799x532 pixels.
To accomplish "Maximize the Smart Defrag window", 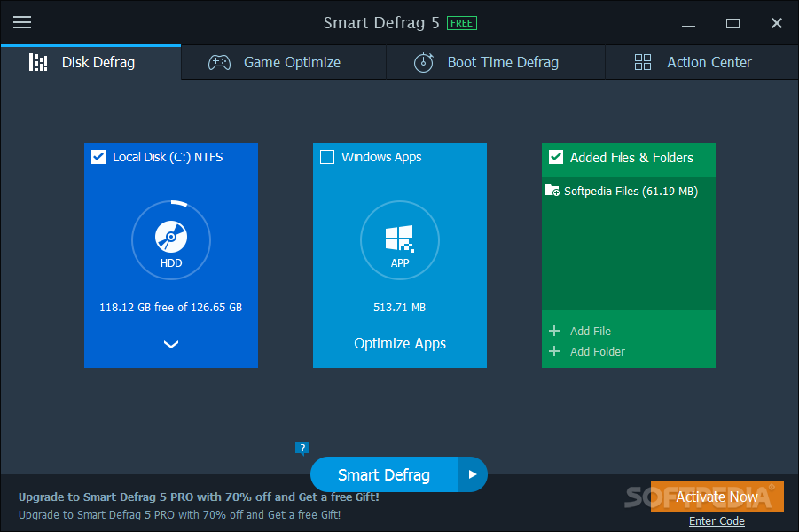I will pyautogui.click(x=732, y=23).
